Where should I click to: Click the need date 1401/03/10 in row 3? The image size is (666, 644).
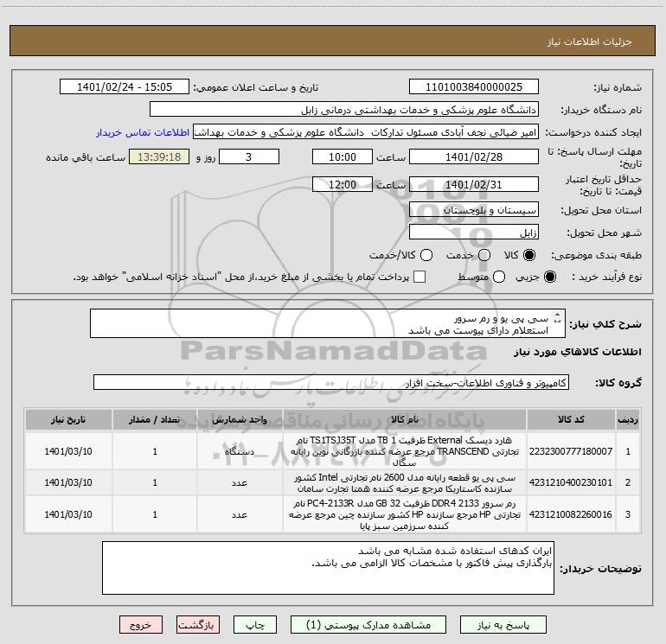click(68, 514)
